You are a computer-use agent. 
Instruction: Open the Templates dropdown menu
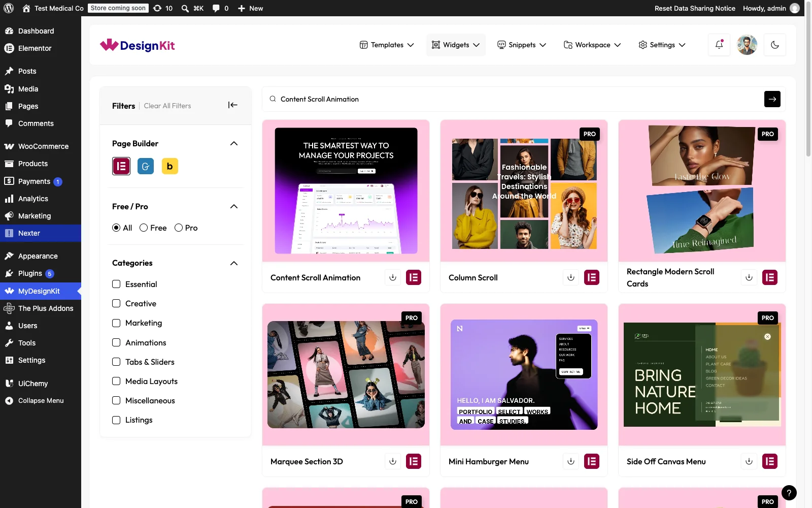[x=387, y=45]
